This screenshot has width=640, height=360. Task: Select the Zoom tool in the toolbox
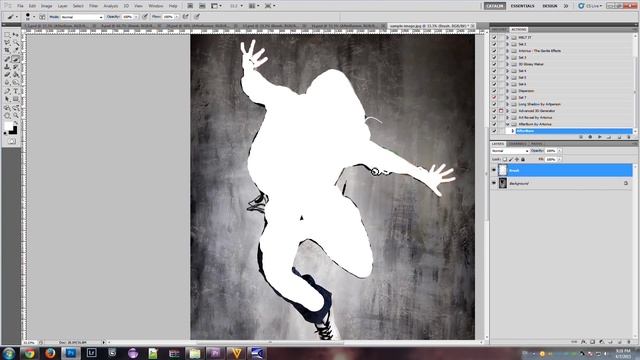pos(16,116)
